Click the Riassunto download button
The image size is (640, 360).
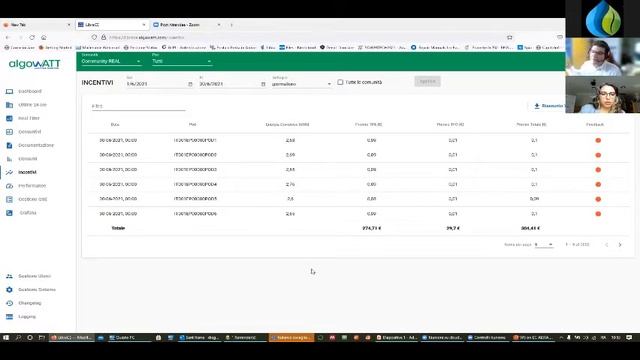[549, 106]
